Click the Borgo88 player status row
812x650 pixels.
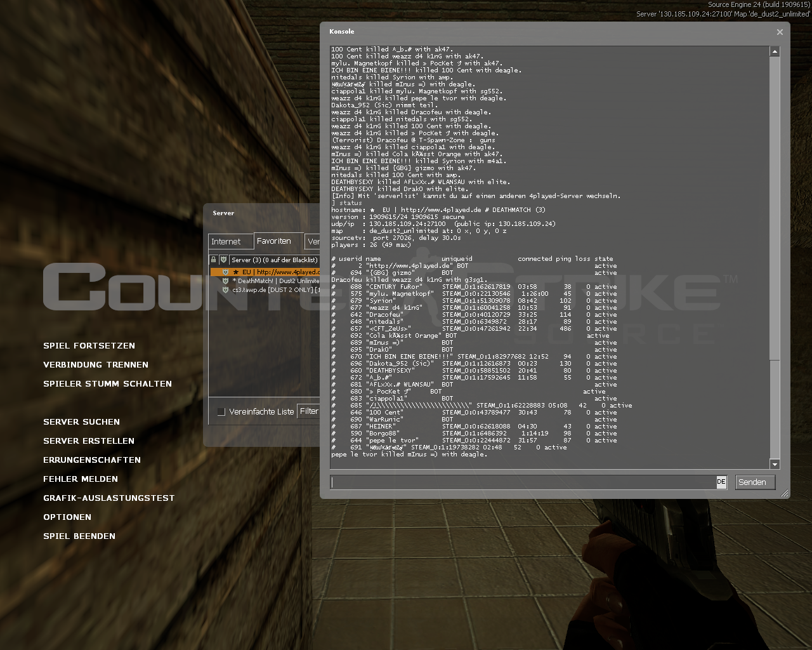[474, 434]
